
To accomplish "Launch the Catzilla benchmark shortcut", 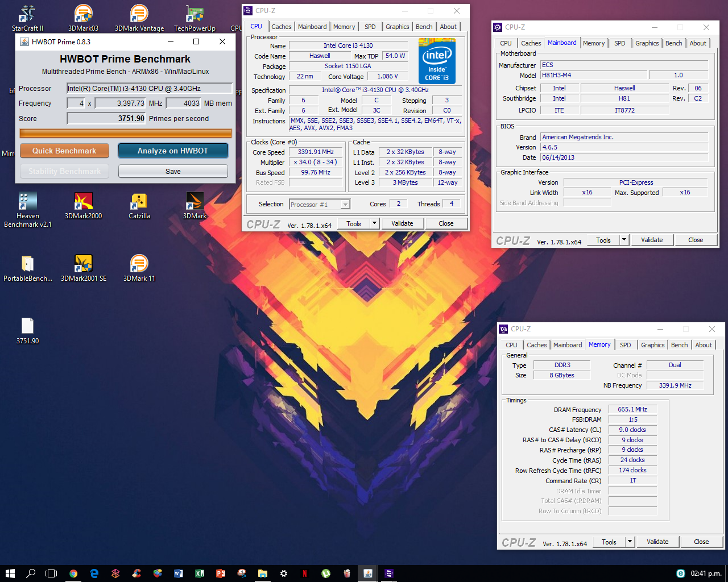I will (139, 206).
